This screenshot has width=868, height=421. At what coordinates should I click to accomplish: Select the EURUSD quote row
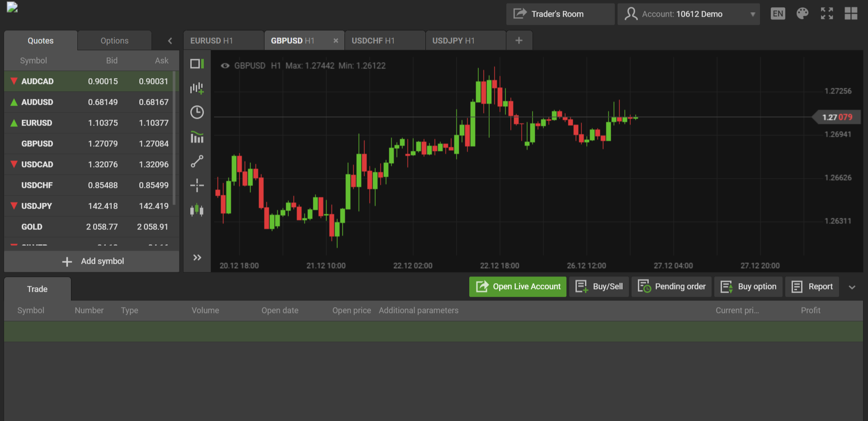89,123
